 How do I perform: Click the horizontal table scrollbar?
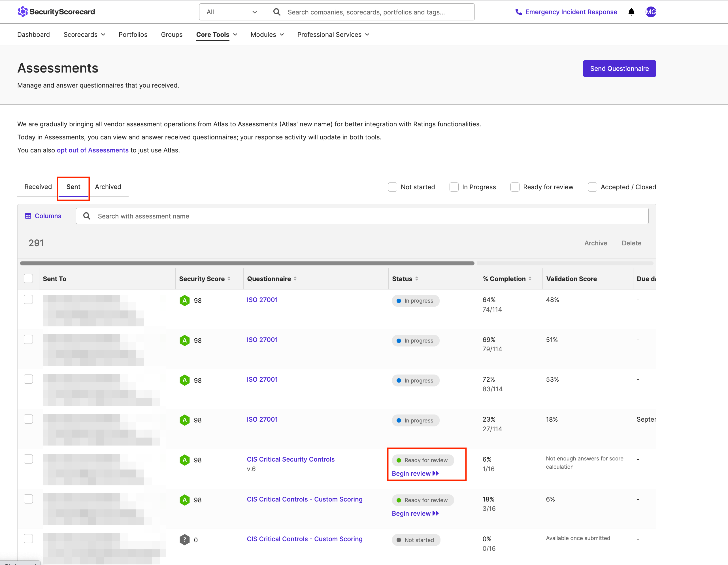247,263
